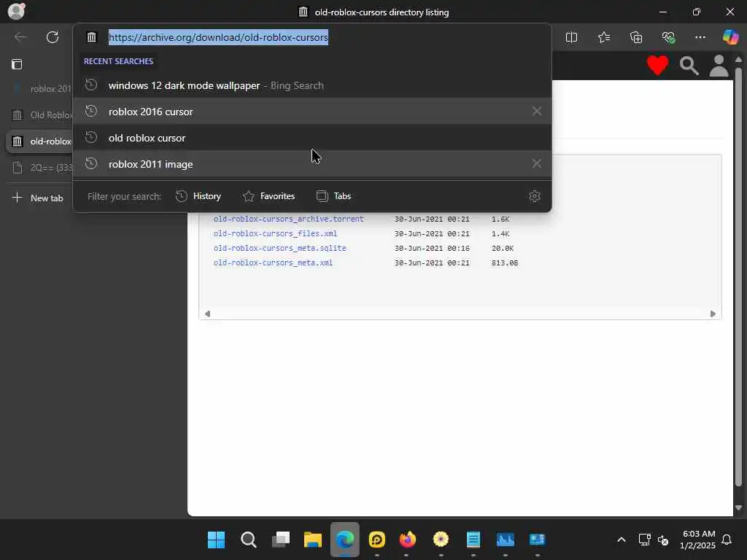The width and height of the screenshot is (747, 560).
Task: Open old-roblox-cursors_files.xml link
Action: click(275, 234)
